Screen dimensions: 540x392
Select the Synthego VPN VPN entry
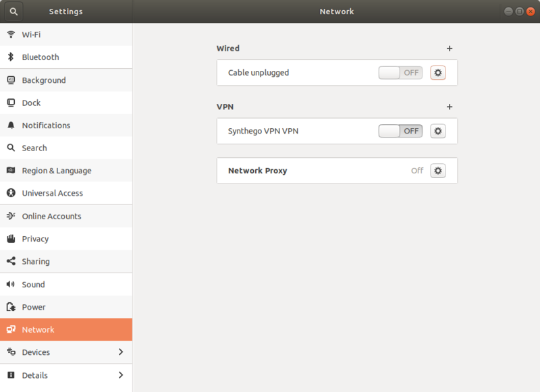click(263, 131)
